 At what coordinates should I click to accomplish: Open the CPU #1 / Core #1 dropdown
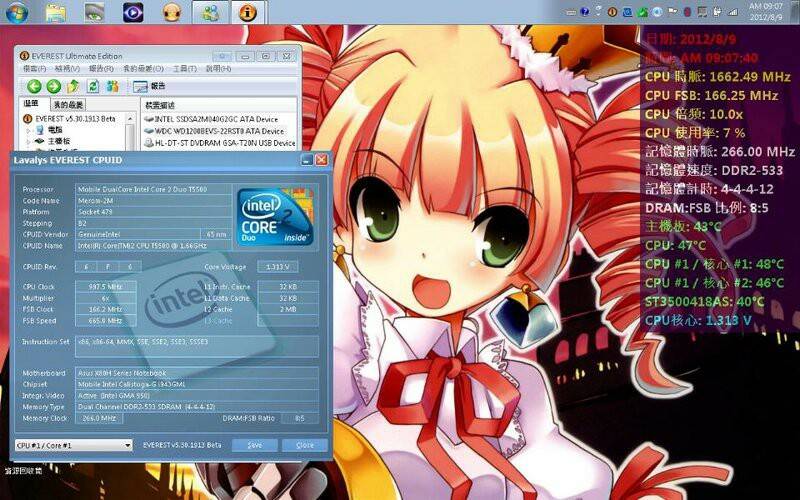tap(73, 445)
